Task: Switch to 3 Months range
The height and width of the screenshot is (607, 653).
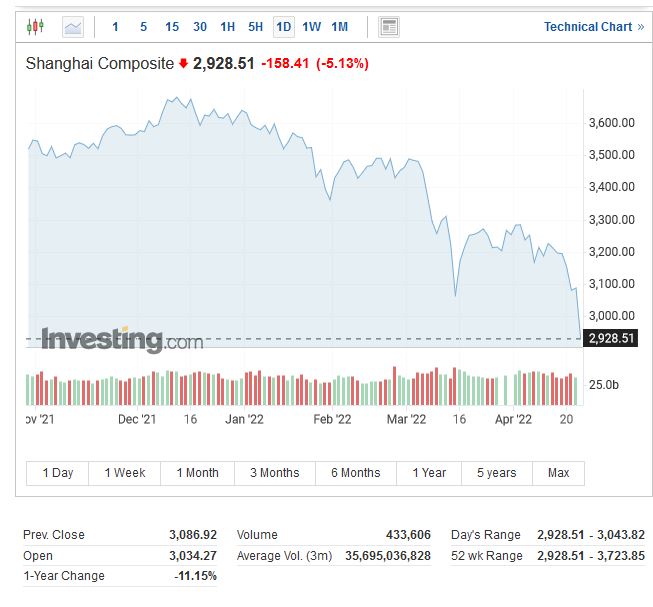Action: (274, 473)
